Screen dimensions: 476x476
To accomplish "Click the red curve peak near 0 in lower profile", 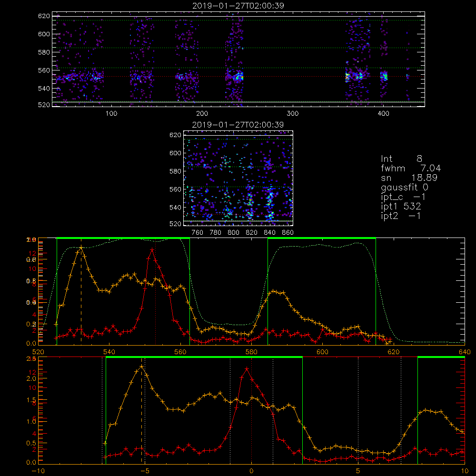I will (247, 368).
